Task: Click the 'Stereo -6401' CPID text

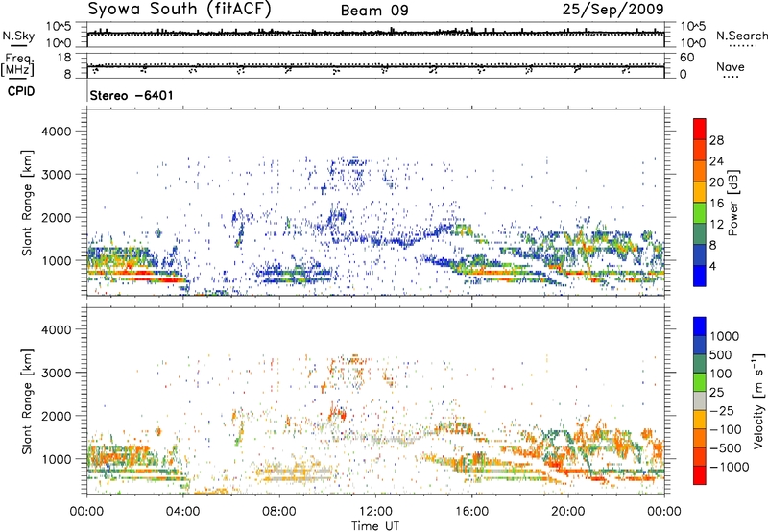Action: pyautogui.click(x=132, y=95)
